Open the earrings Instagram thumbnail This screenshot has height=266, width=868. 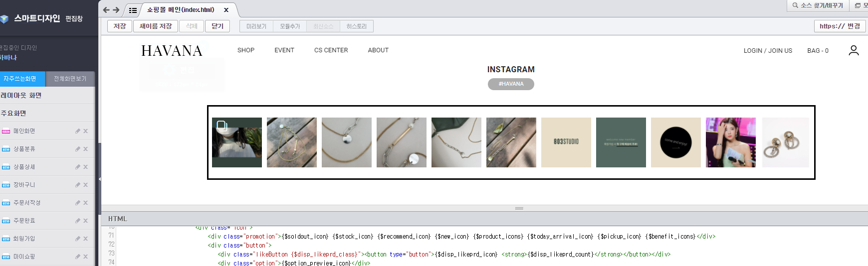[785, 142]
